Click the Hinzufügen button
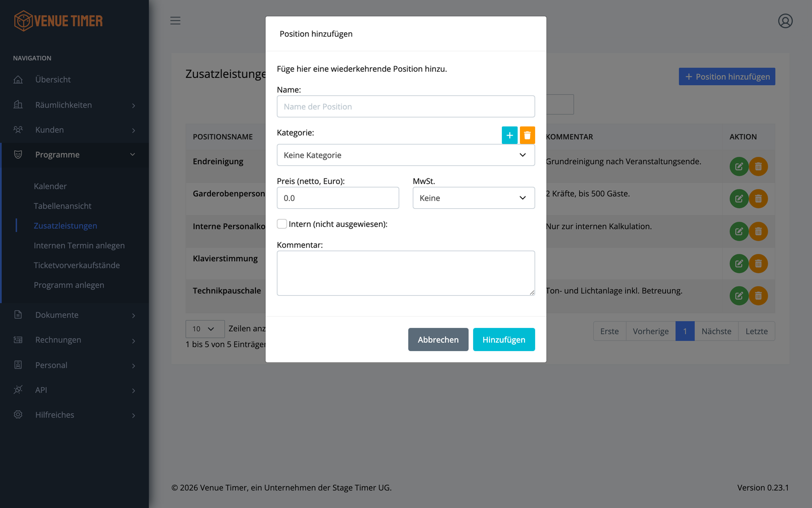Viewport: 812px width, 508px height. (x=504, y=340)
